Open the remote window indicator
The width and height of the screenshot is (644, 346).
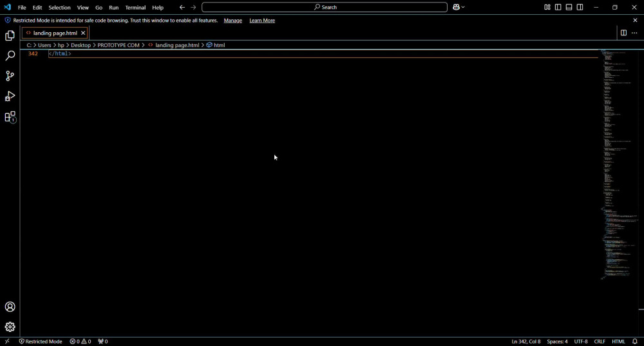(x=7, y=341)
